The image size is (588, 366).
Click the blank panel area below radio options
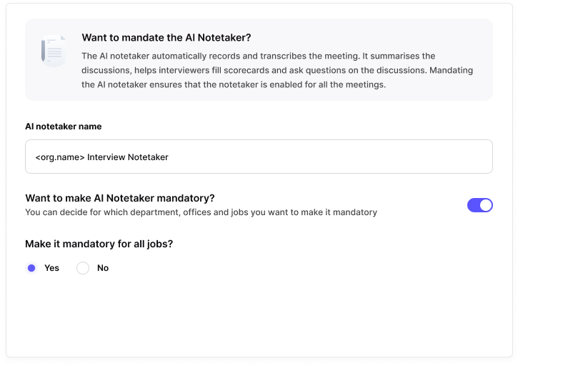[x=259, y=315]
